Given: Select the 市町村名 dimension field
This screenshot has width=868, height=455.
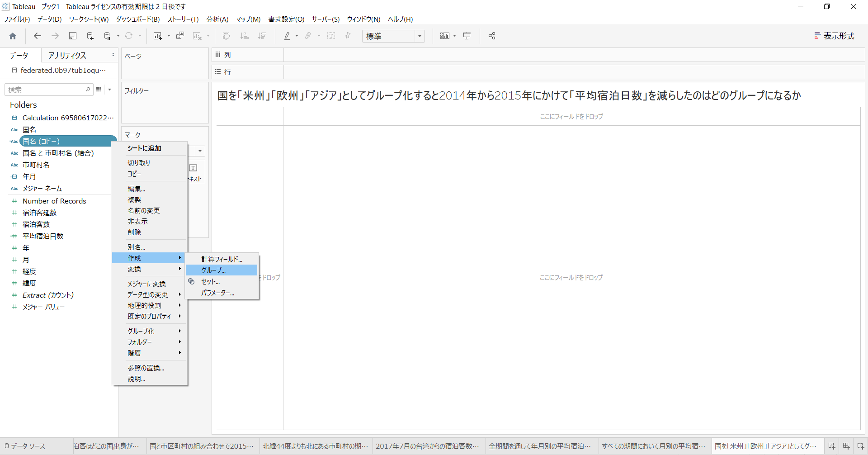Looking at the screenshot, I should [x=36, y=165].
